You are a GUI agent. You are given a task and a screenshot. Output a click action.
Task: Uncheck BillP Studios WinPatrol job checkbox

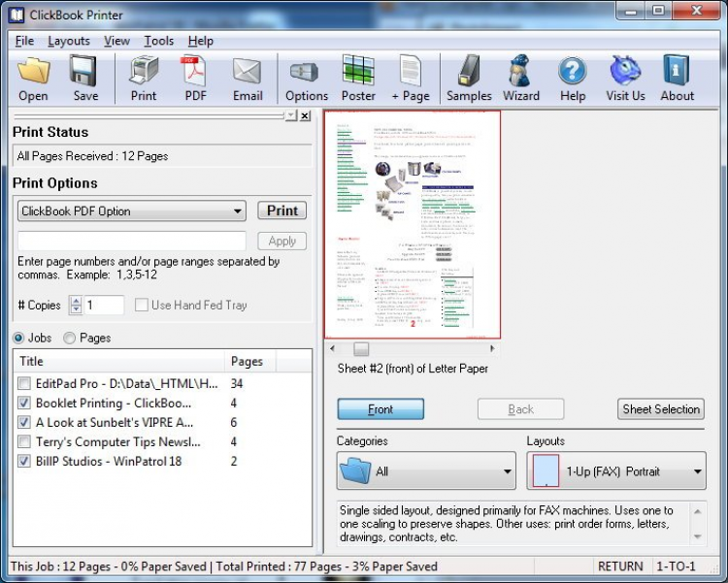(24, 462)
